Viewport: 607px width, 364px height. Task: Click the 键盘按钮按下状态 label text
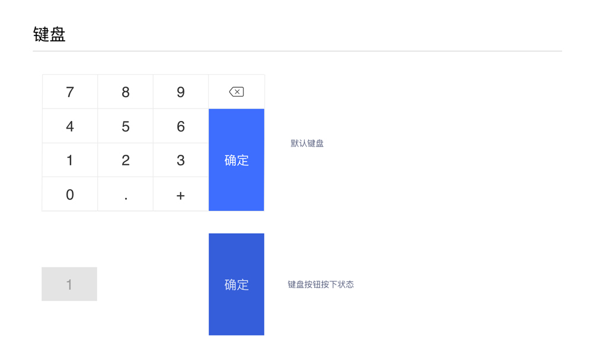point(321,285)
